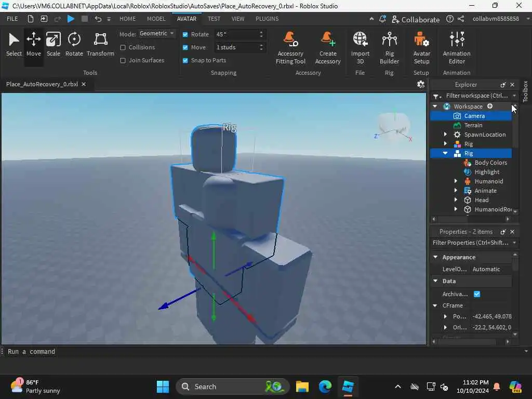Switch to the TEST tab

214,19
